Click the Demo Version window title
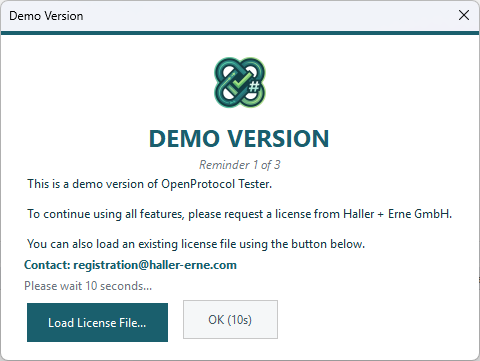 pyautogui.click(x=46, y=16)
